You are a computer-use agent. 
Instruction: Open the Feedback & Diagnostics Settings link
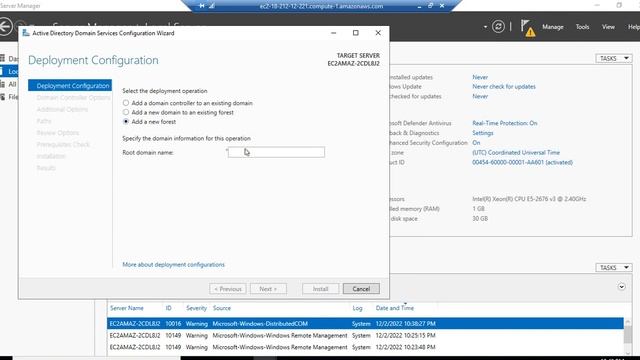[x=482, y=133]
